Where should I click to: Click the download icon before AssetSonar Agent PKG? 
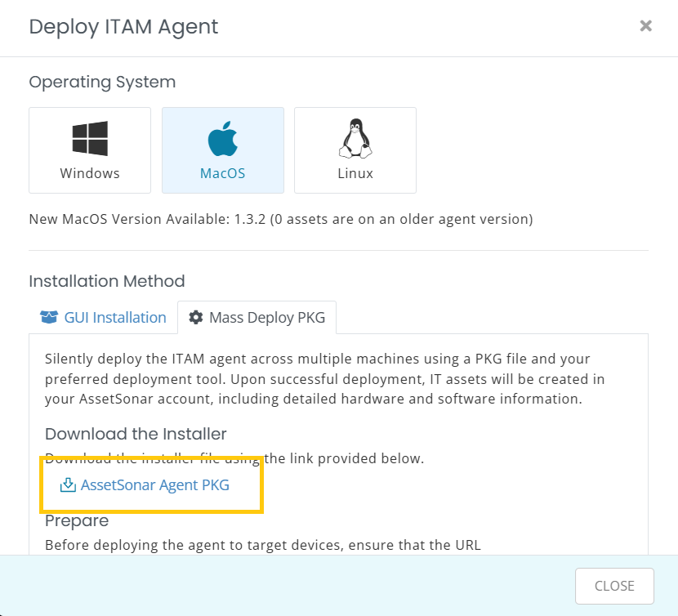(68, 485)
